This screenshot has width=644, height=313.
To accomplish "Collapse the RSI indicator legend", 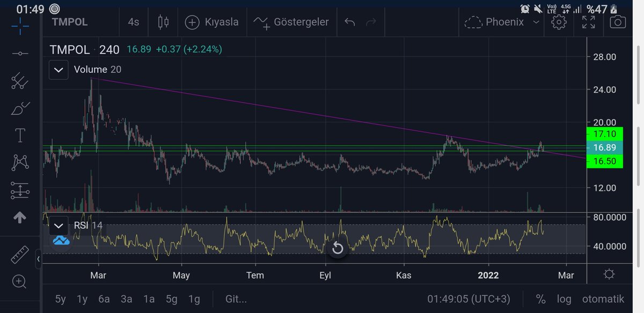I will pyautogui.click(x=58, y=226).
